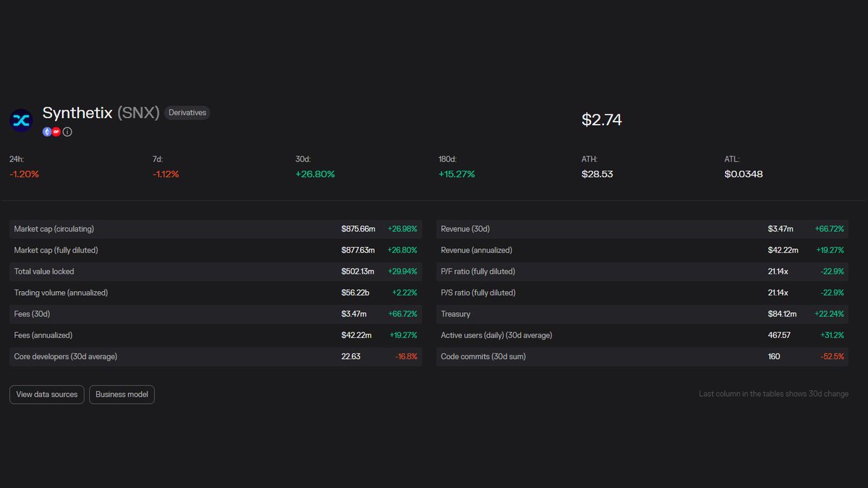Select the Revenue (30d) label
The image size is (868, 488).
point(465,229)
